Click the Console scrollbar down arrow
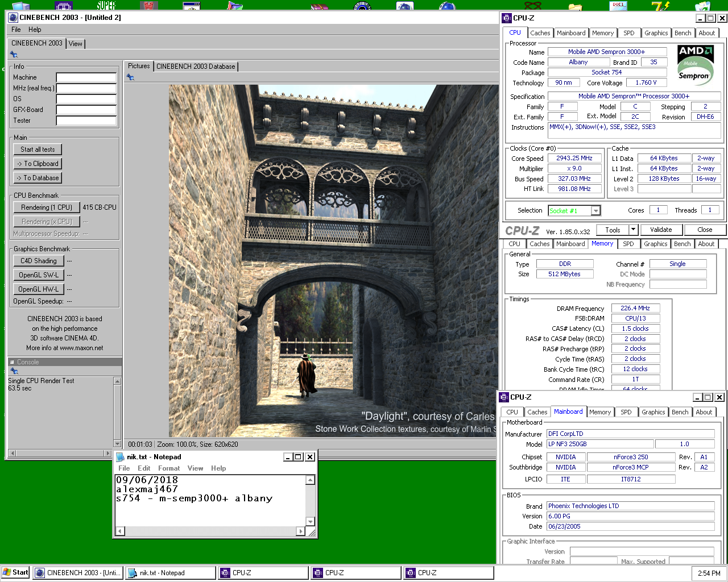 point(118,444)
